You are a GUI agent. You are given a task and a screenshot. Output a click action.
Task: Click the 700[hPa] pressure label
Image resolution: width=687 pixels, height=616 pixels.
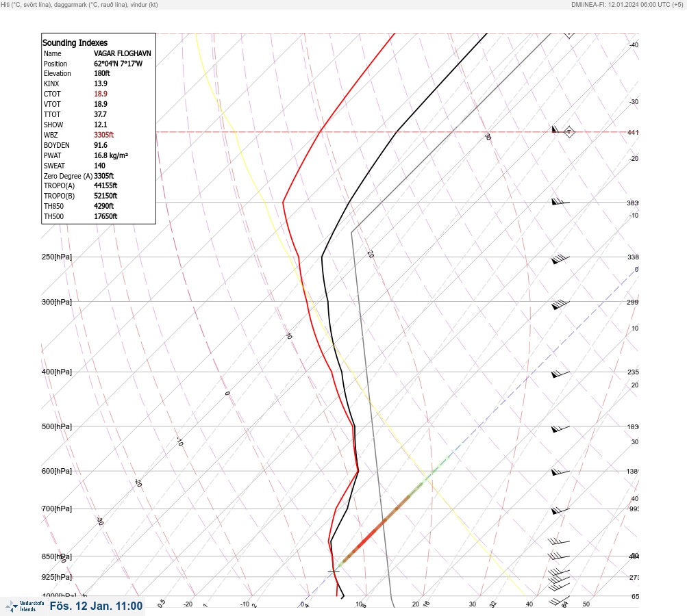point(57,509)
